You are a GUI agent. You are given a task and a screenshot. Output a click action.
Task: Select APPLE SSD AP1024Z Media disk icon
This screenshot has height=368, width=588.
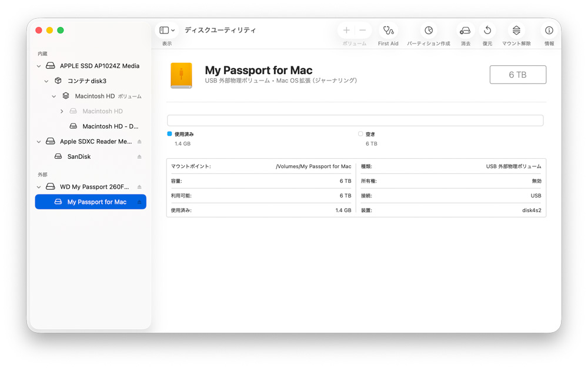[x=50, y=66]
